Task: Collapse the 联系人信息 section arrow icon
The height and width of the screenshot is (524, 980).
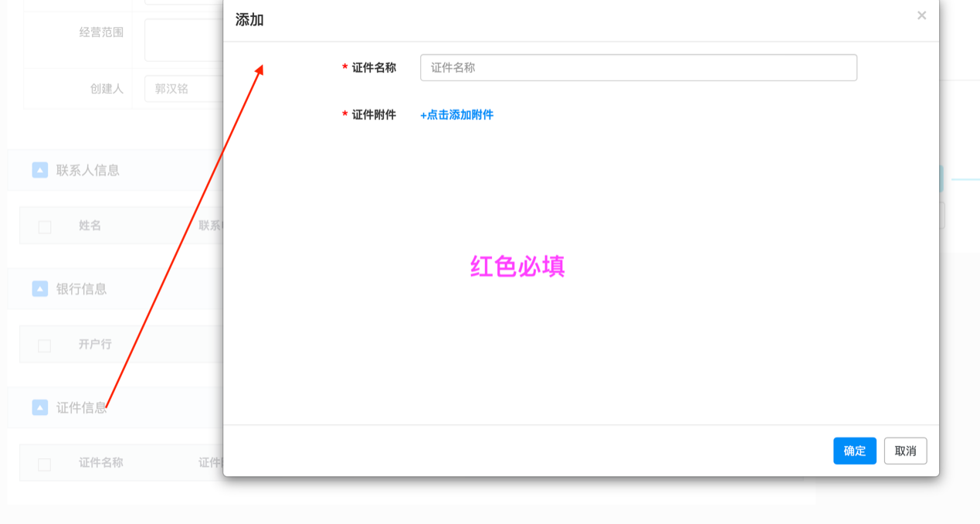Action: click(x=40, y=170)
